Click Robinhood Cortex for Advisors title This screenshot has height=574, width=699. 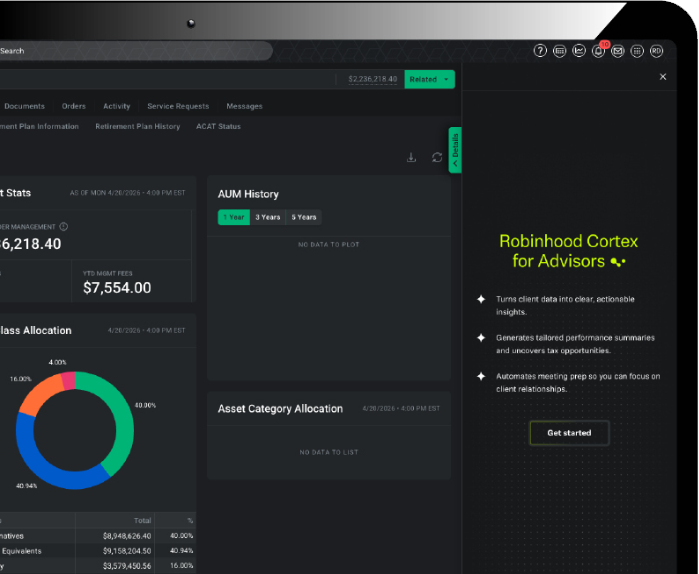[569, 251]
